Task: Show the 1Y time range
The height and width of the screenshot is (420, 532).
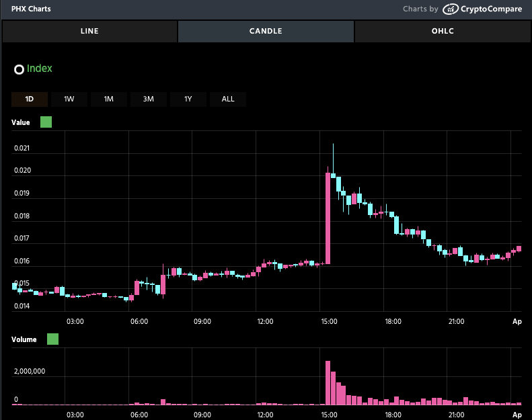Action: (x=188, y=99)
